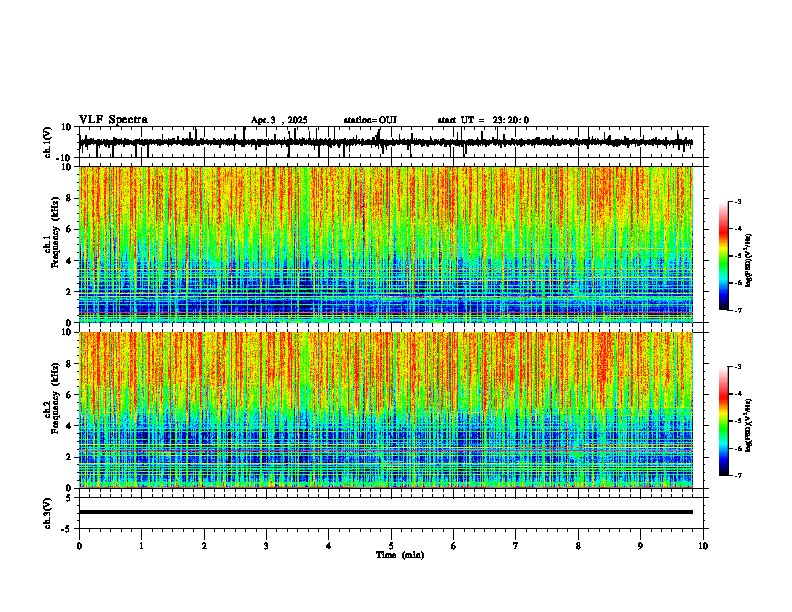Click time axis tick label "0"
The image size is (792, 612).
coord(79,546)
